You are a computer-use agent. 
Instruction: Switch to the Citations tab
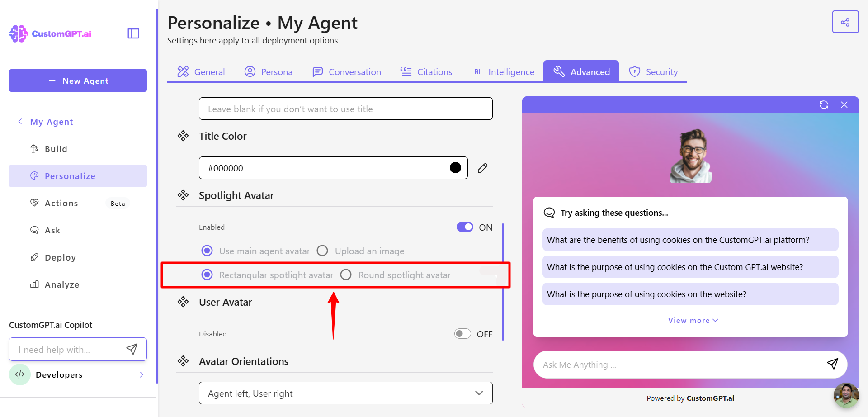coord(426,71)
